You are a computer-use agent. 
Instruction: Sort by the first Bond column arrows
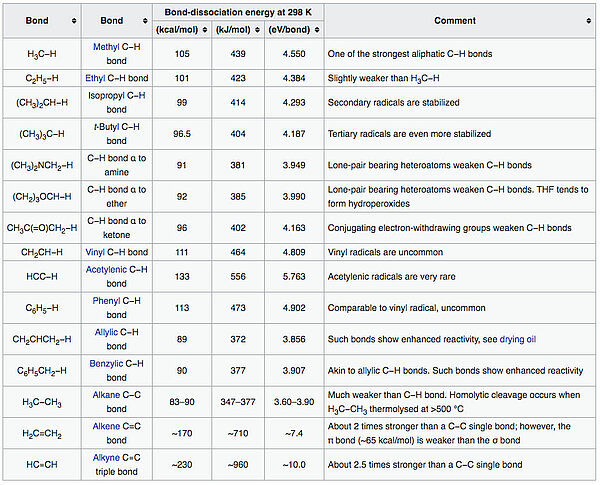[x=72, y=21]
